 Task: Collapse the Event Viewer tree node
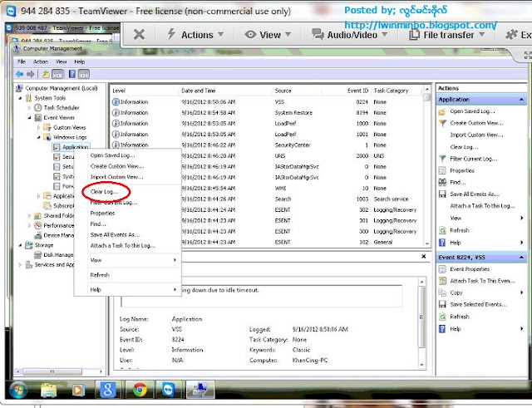point(29,118)
